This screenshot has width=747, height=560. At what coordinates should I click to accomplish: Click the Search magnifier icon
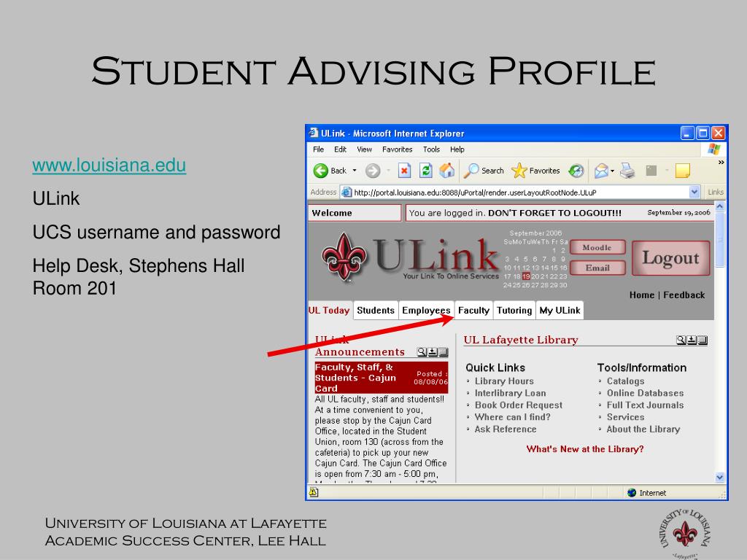[471, 171]
